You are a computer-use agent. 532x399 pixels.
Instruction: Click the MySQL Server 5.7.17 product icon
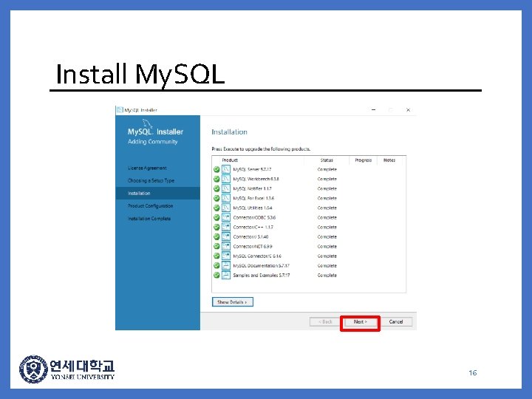click(x=226, y=169)
